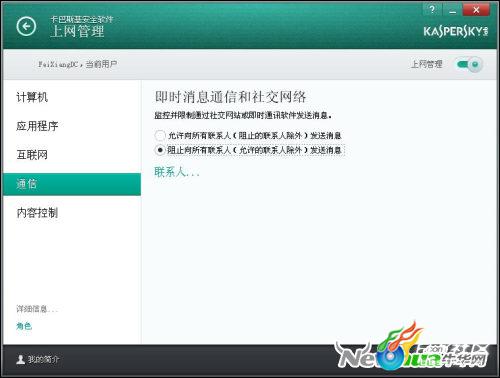Select 阻止向所有联系人 radio option
Screen dimensions: 500x378
click(160, 150)
